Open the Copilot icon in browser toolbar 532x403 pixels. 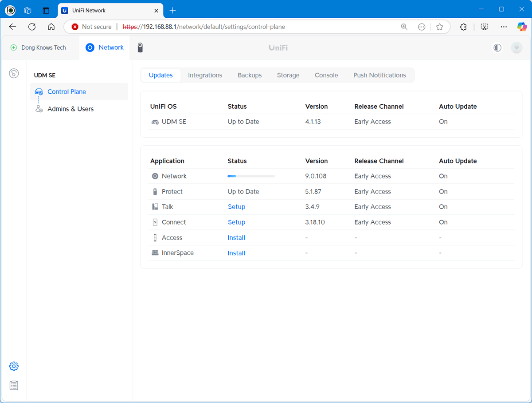point(522,27)
